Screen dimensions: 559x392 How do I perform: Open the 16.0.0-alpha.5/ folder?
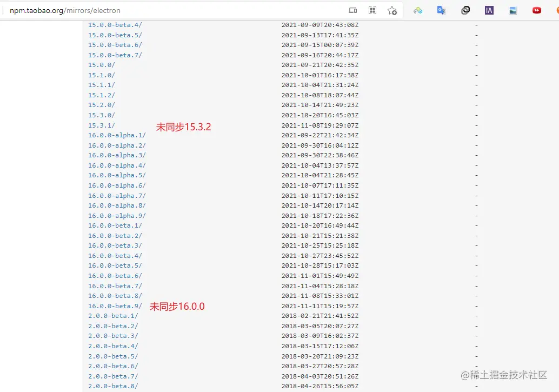click(117, 175)
